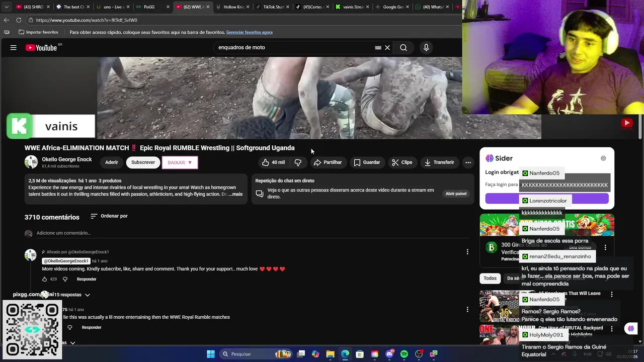
Task: Open @OkelloGeorgeEnock1 commenter handle
Action: coord(66,261)
